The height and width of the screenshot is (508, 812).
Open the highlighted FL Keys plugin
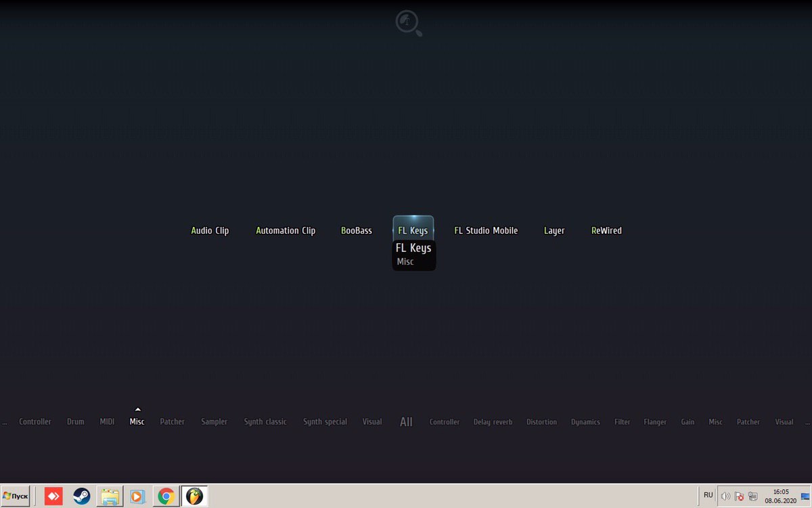pyautogui.click(x=413, y=230)
